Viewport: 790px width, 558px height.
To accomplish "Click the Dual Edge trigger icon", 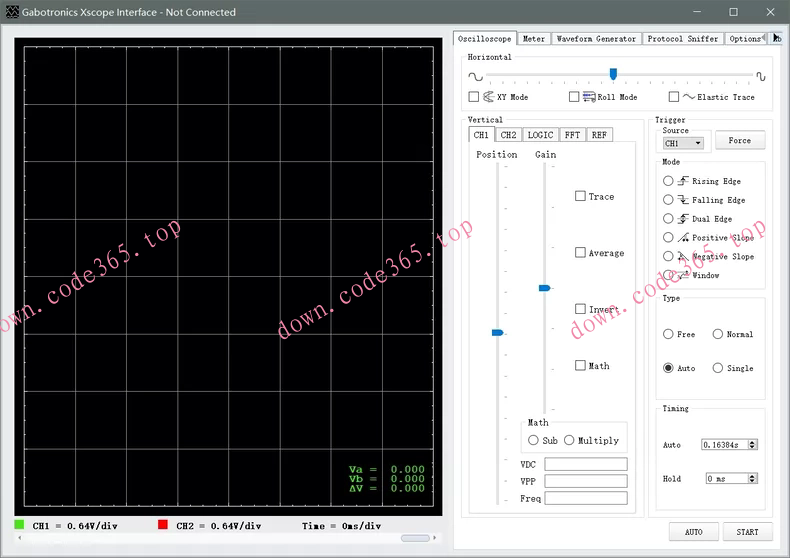I will pyautogui.click(x=684, y=219).
